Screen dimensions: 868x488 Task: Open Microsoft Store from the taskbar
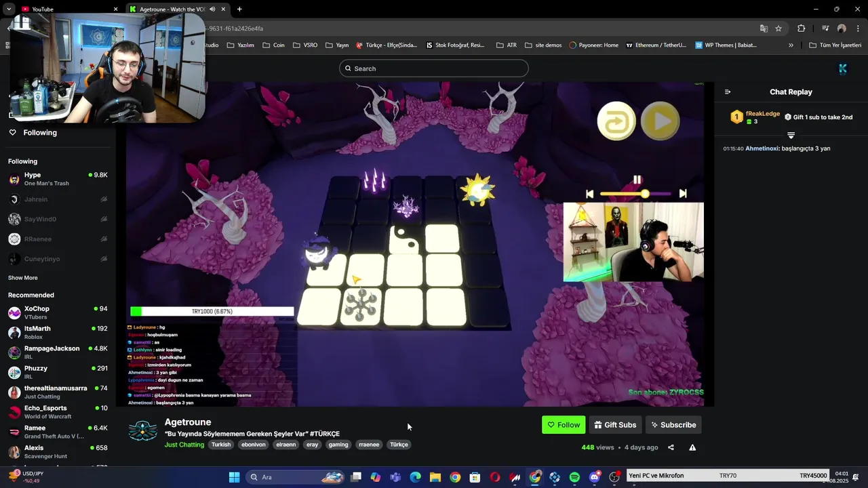coord(475,477)
